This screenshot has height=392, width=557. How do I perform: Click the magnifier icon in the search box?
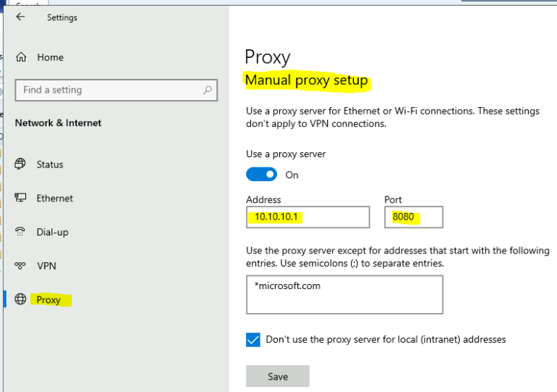pos(207,90)
